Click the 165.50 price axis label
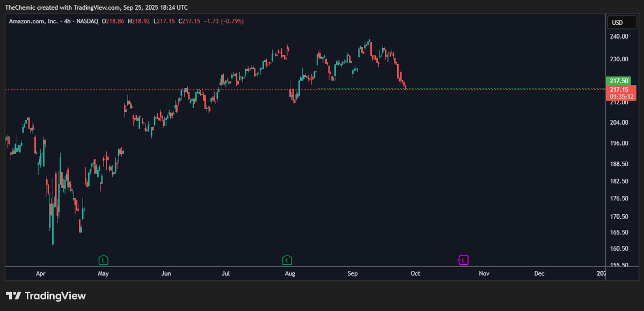 (619, 232)
